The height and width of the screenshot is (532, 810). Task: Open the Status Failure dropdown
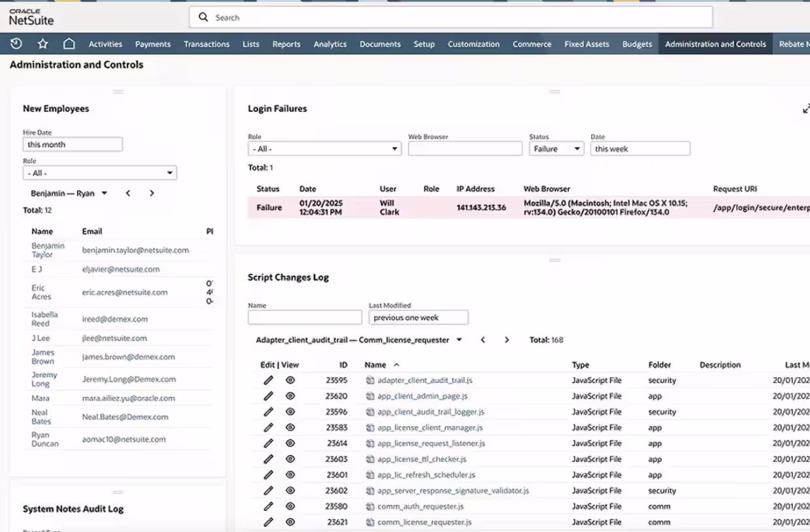[x=556, y=149]
